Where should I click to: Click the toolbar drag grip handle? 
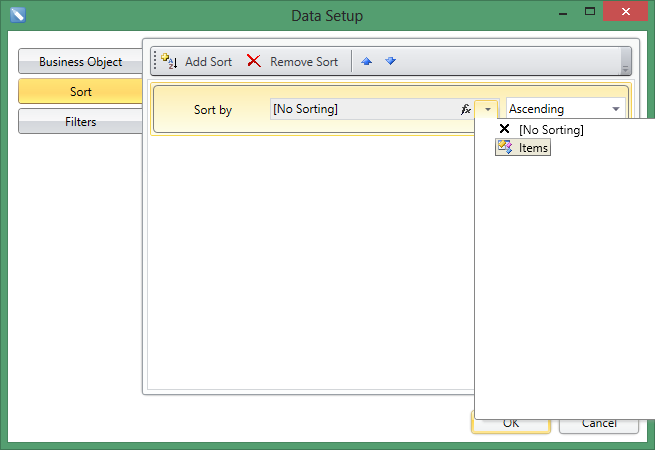(155, 61)
